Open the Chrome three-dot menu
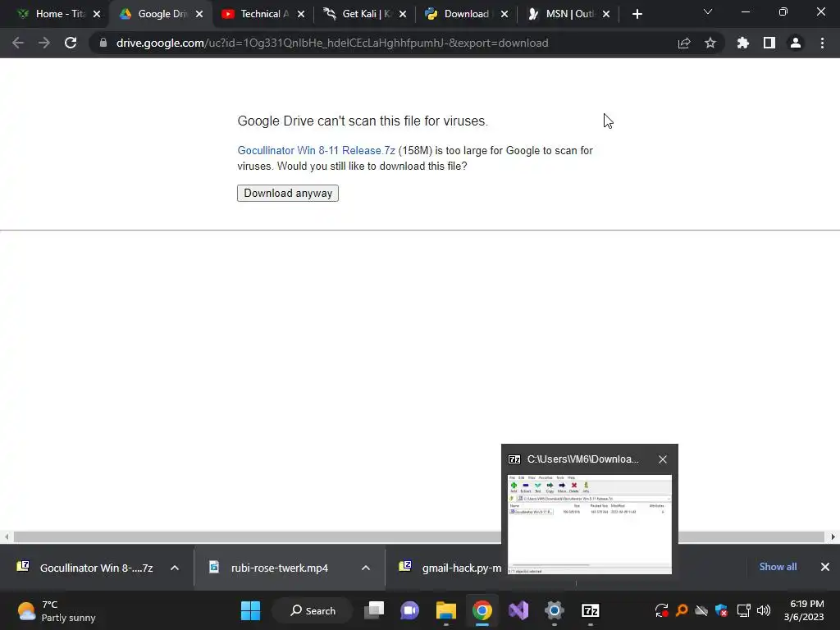The height and width of the screenshot is (630, 840). pyautogui.click(x=822, y=43)
